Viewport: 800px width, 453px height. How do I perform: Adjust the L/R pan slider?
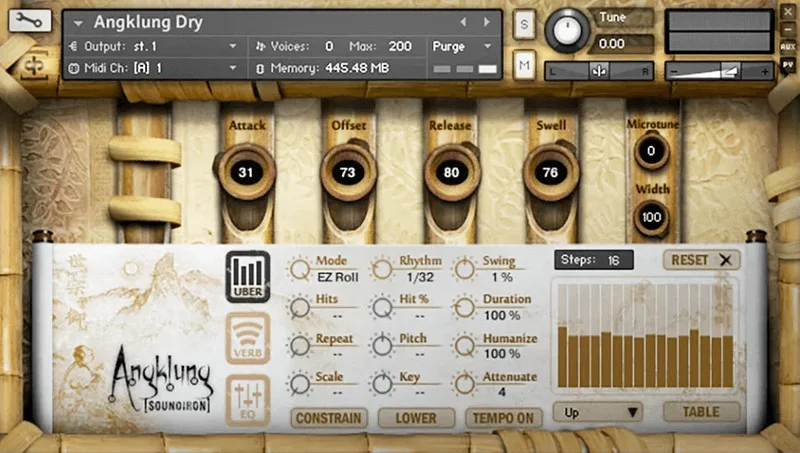pos(599,71)
